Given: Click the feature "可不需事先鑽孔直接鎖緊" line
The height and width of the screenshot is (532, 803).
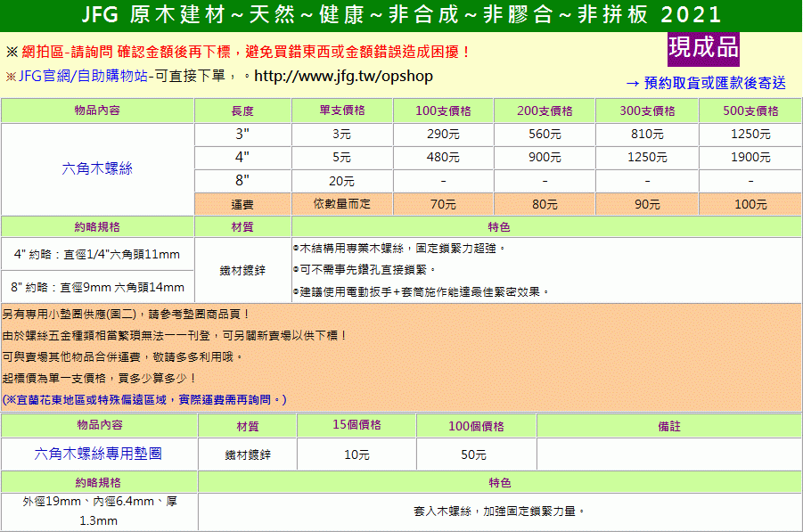Looking at the screenshot, I should coord(365,270).
